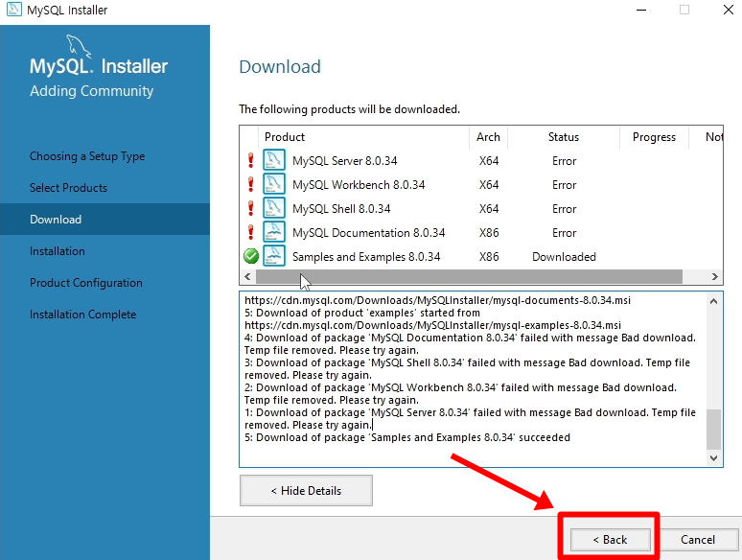742x560 pixels.
Task: Click Error status of MySQL Documentation row
Action: 564,233
